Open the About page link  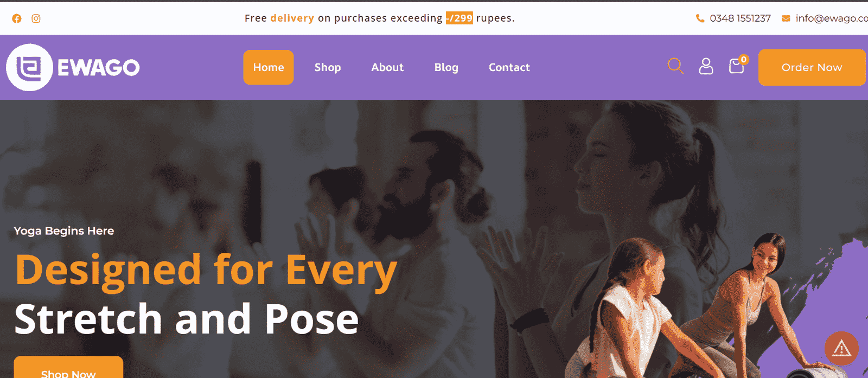[x=387, y=67]
